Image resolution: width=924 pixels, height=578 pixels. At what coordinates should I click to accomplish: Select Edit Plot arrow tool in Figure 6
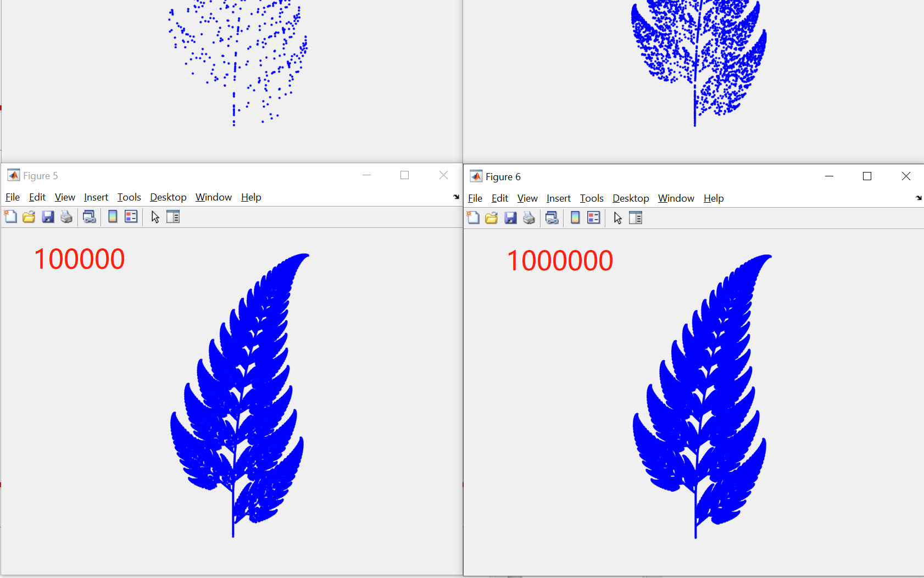click(618, 218)
